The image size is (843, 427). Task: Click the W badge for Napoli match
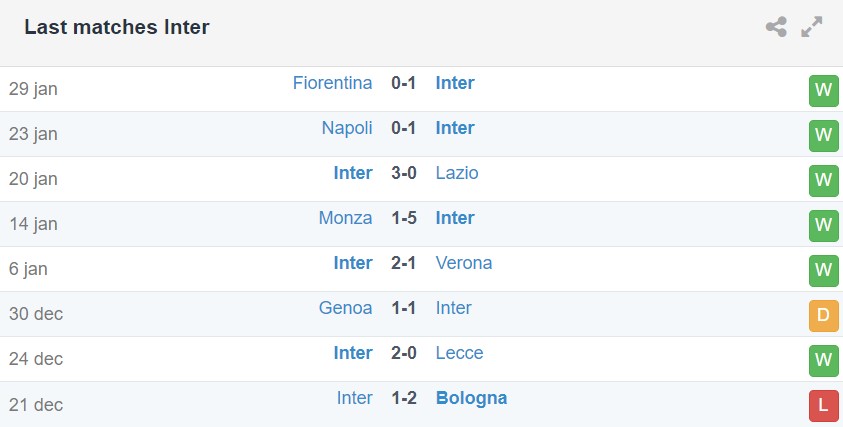point(823,135)
